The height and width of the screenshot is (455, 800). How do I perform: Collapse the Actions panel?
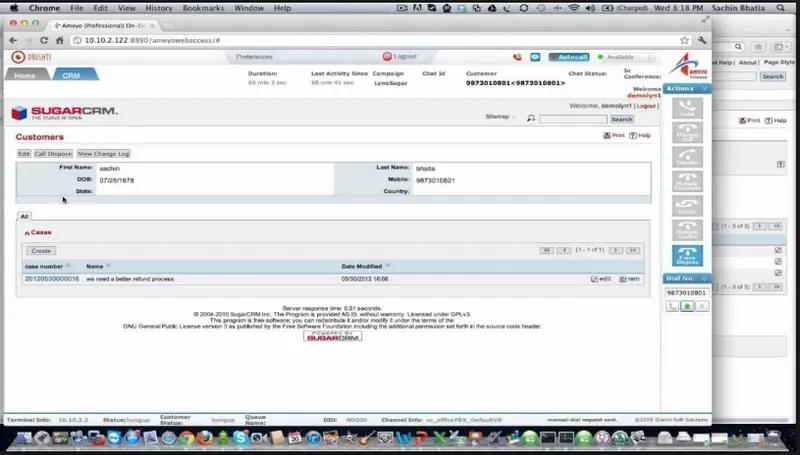pyautogui.click(x=705, y=89)
